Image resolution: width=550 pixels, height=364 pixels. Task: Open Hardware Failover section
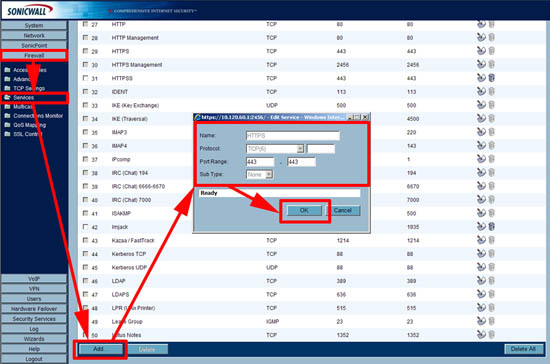[x=34, y=309]
